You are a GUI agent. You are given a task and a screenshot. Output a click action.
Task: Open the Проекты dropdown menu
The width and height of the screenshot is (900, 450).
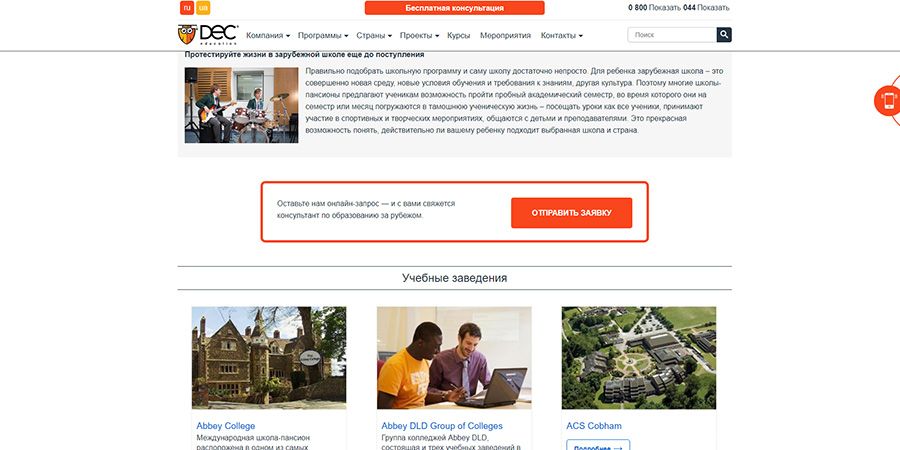point(419,36)
